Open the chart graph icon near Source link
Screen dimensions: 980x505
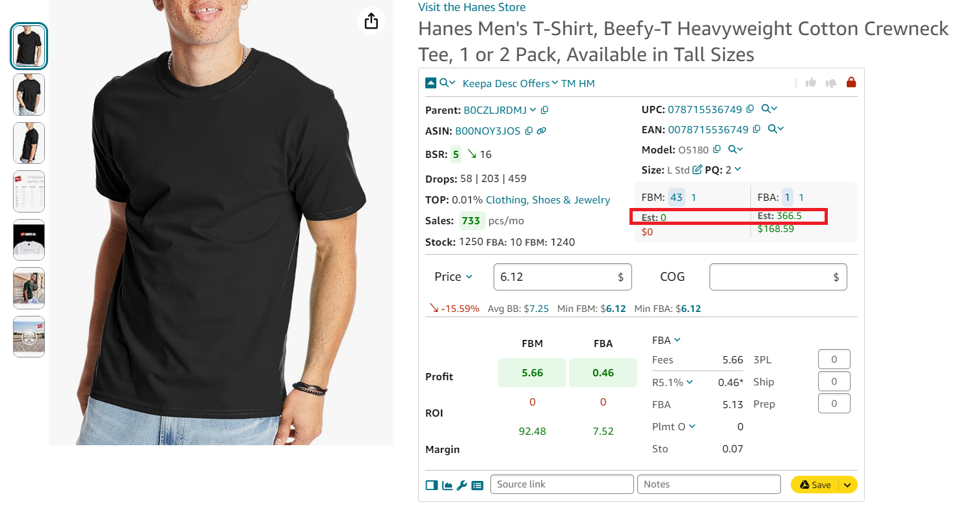(x=447, y=485)
